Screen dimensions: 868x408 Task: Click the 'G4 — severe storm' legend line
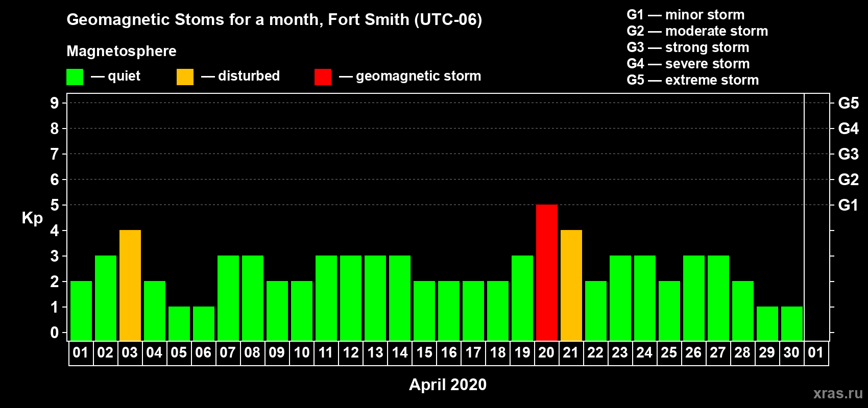coord(688,64)
